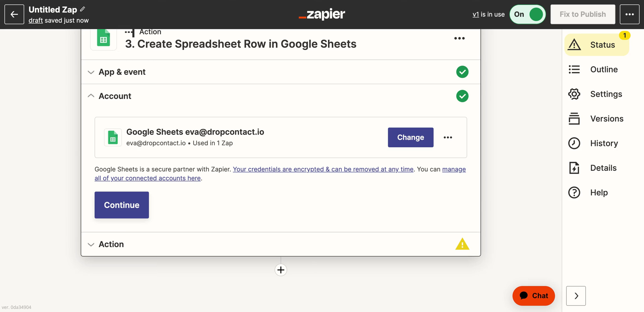Click the back arrow button
Viewport: 644px width, 312px height.
(14, 14)
